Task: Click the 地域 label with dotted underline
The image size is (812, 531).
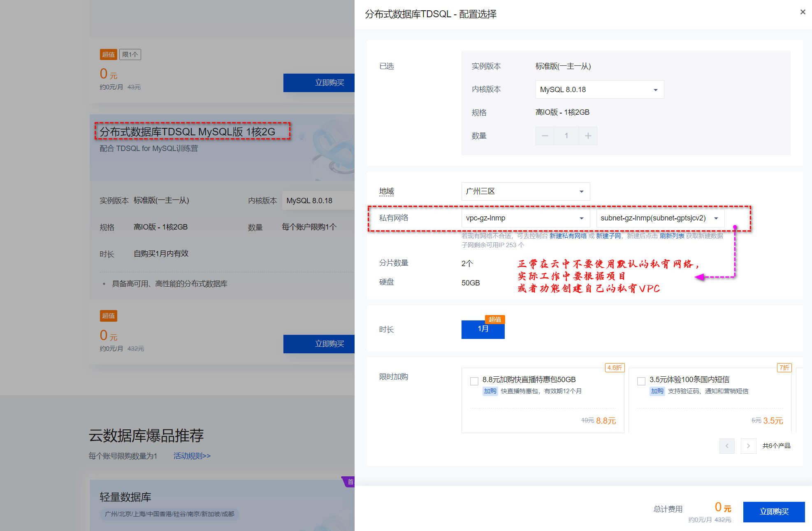Action: 386,191
